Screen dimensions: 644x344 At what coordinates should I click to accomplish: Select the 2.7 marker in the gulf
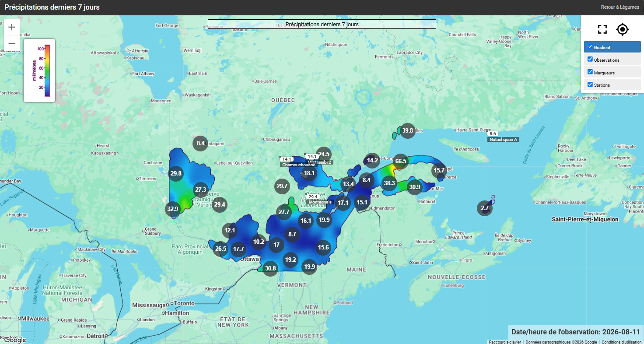pos(485,208)
